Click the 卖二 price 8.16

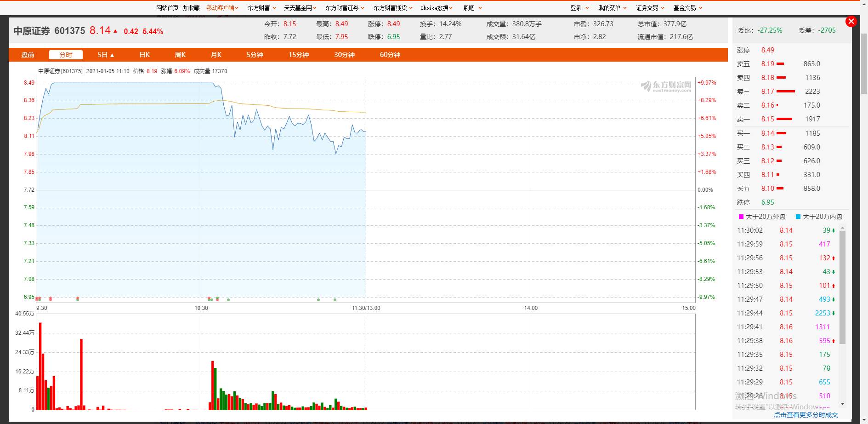pyautogui.click(x=767, y=105)
